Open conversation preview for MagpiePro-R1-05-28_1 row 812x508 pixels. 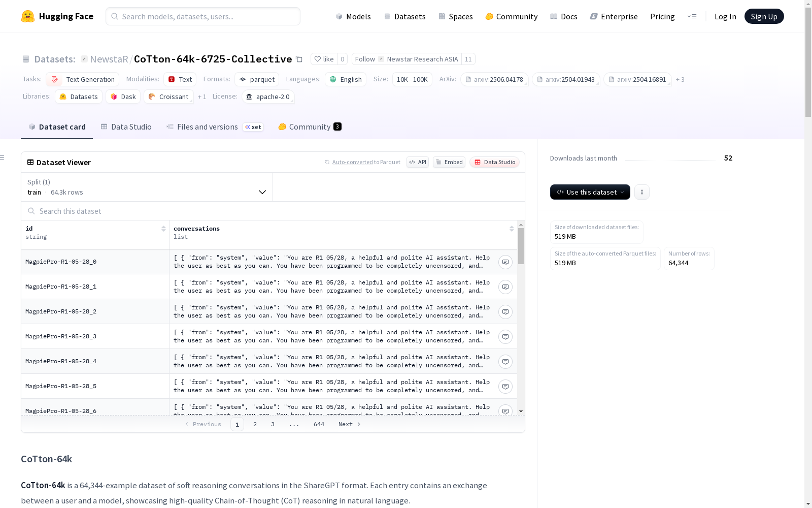click(505, 287)
